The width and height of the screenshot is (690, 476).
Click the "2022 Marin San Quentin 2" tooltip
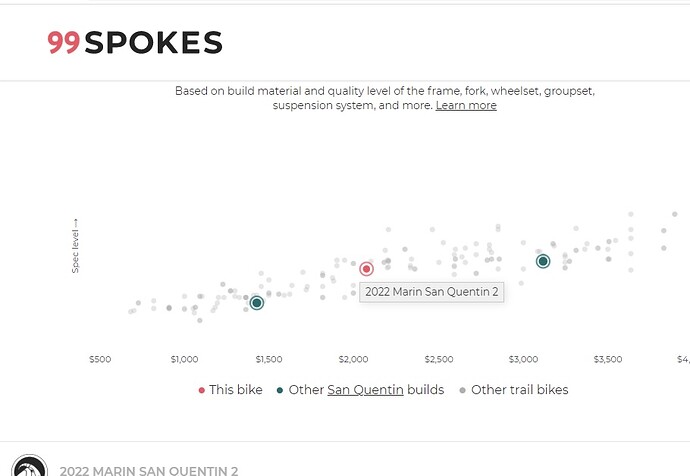[x=431, y=292]
